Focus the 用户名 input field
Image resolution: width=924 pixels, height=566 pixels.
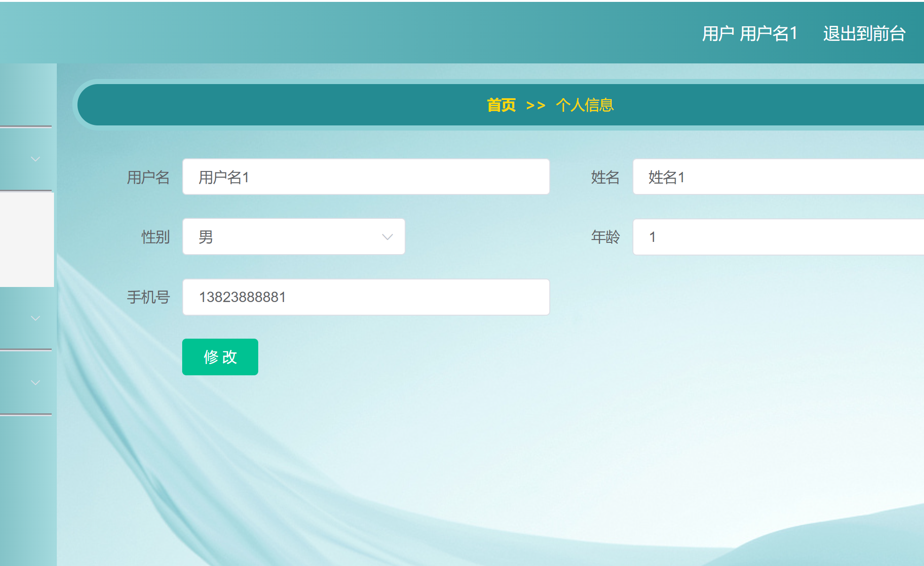366,177
